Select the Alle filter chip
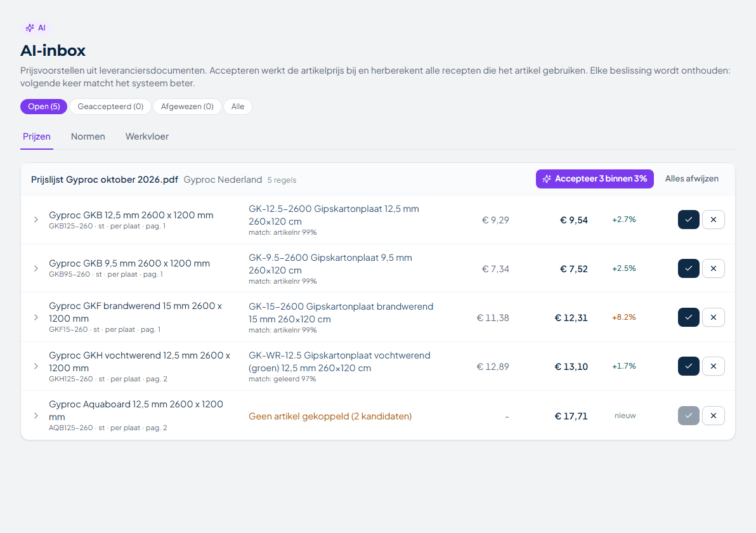756x533 pixels. (x=238, y=107)
